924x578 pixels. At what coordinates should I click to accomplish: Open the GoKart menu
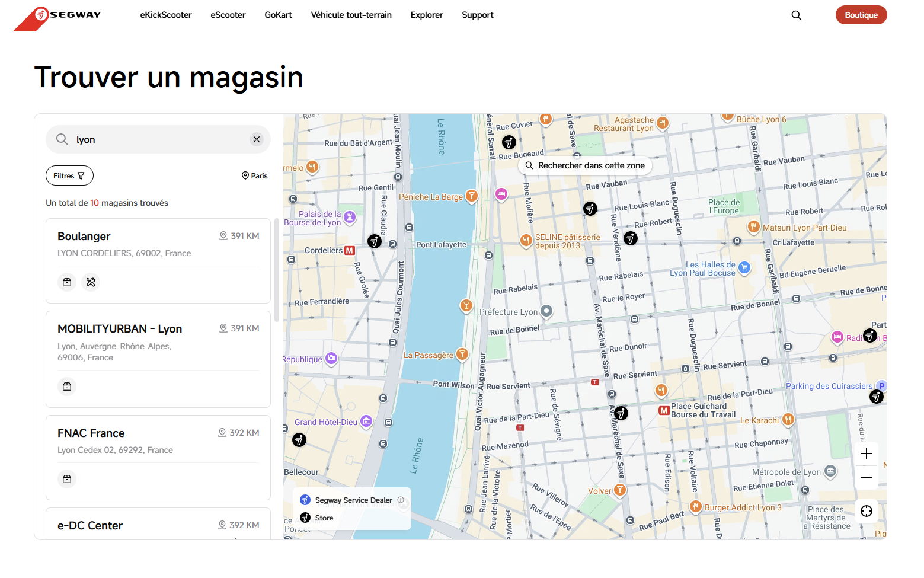[278, 15]
